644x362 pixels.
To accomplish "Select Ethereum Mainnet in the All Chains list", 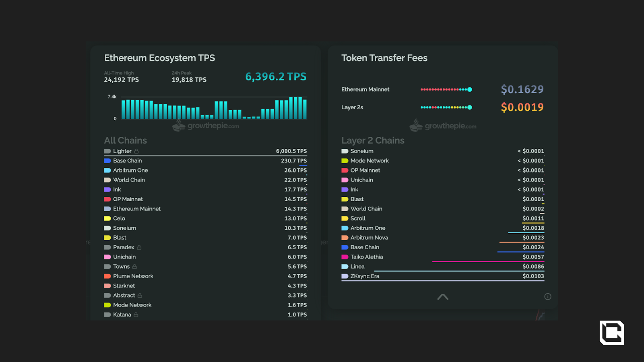I will (206, 209).
